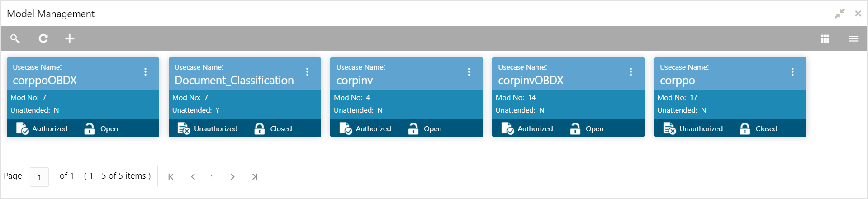
Task: Click Mod No: 14 on corpinvOBDX card
Action: [516, 98]
